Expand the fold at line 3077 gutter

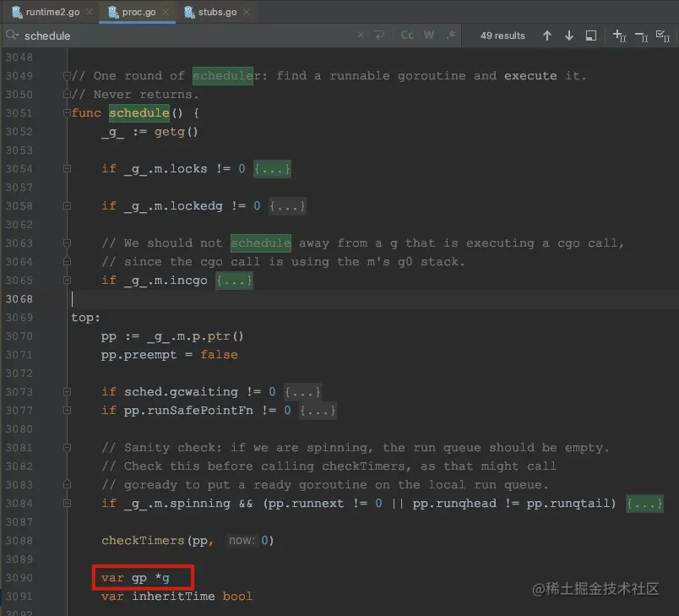pyautogui.click(x=67, y=410)
